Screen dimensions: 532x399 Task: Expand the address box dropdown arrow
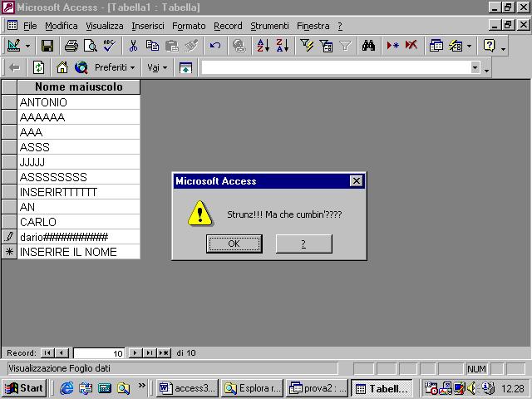(475, 68)
